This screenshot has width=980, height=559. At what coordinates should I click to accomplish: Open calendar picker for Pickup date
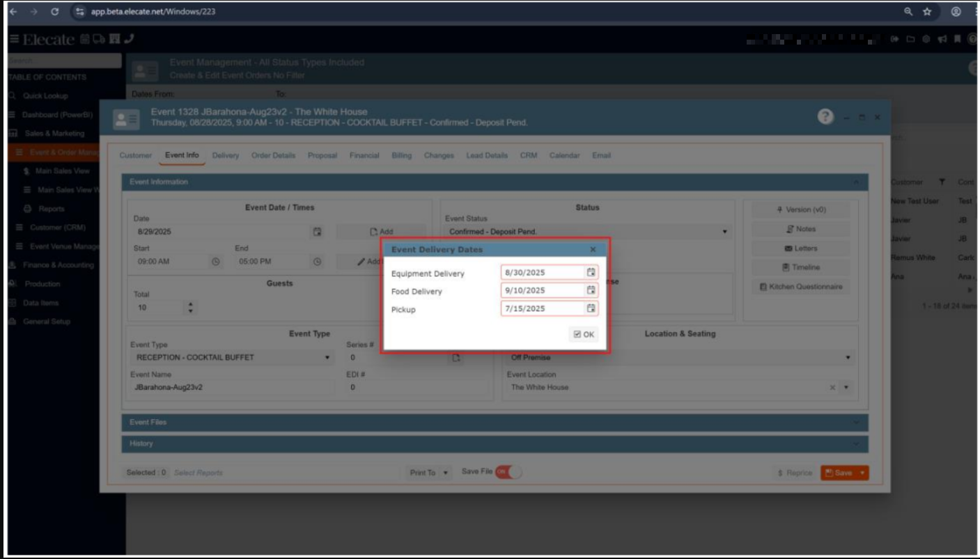(591, 308)
